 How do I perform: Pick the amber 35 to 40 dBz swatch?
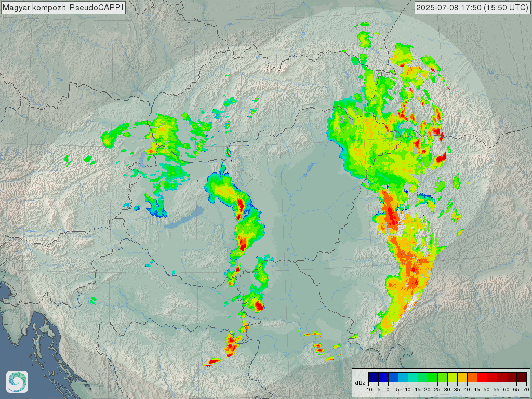pyautogui.click(x=462, y=377)
